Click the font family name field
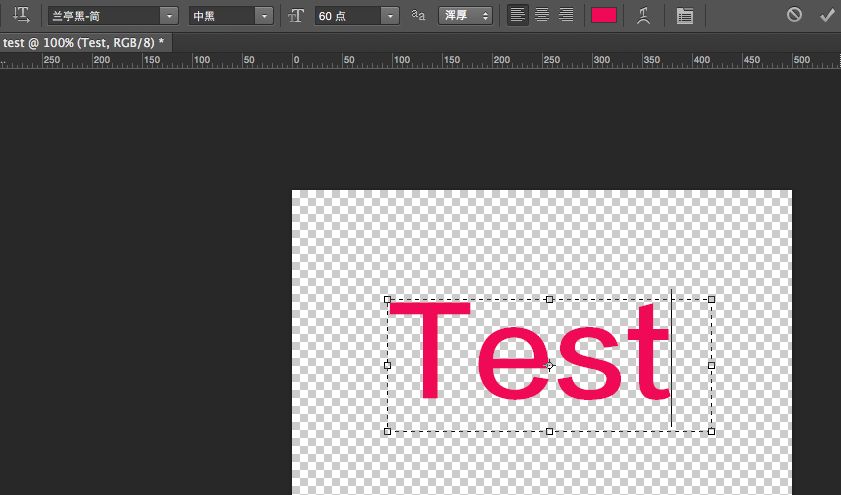This screenshot has height=495, width=841. coord(104,16)
